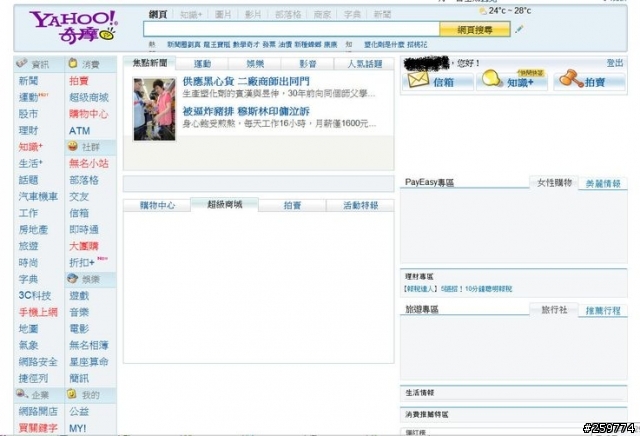The width and height of the screenshot is (640, 436).
Task: Click the 資訊 section header icon
Action: (22, 63)
